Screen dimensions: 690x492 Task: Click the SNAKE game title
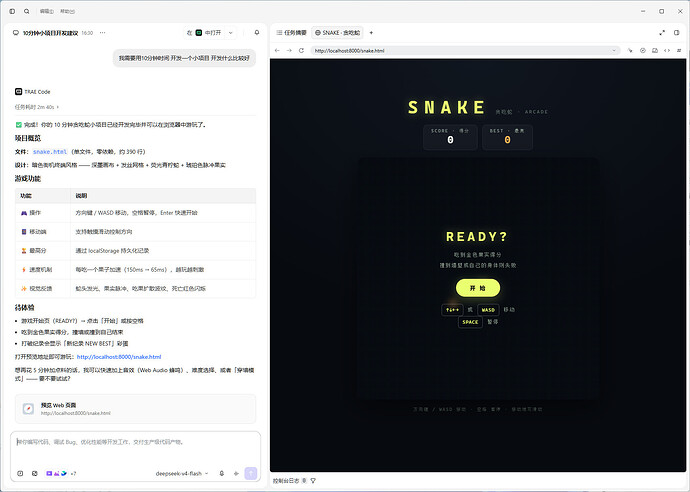tap(446, 107)
